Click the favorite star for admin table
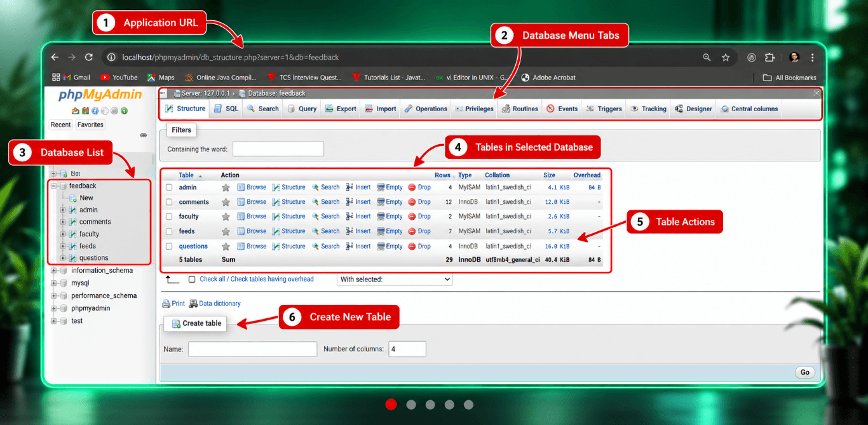Image resolution: width=868 pixels, height=425 pixels. (226, 187)
